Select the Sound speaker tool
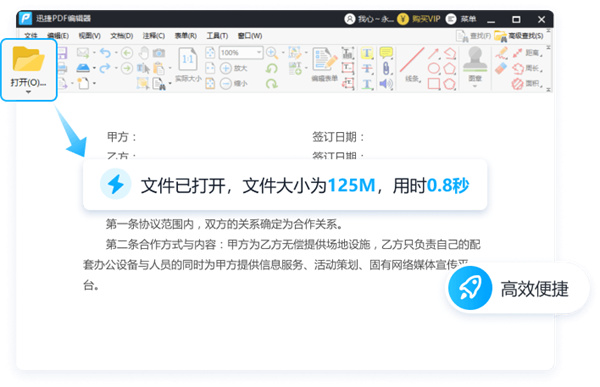600x387 pixels. (386, 84)
